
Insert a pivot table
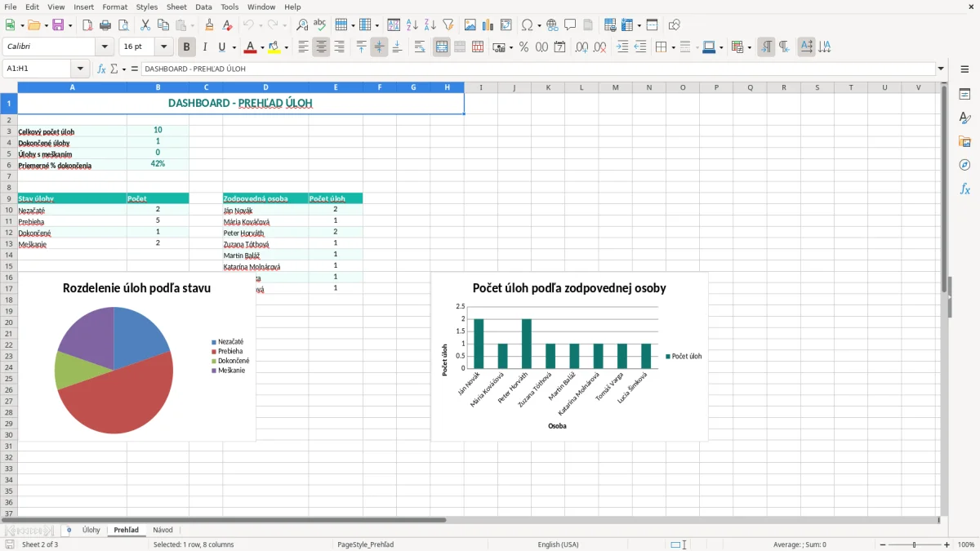pyautogui.click(x=506, y=25)
